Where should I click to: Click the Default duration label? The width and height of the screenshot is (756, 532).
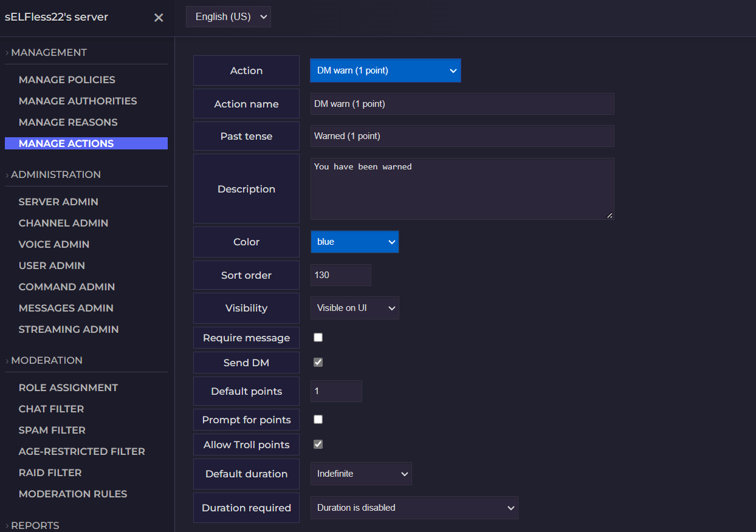(x=246, y=474)
